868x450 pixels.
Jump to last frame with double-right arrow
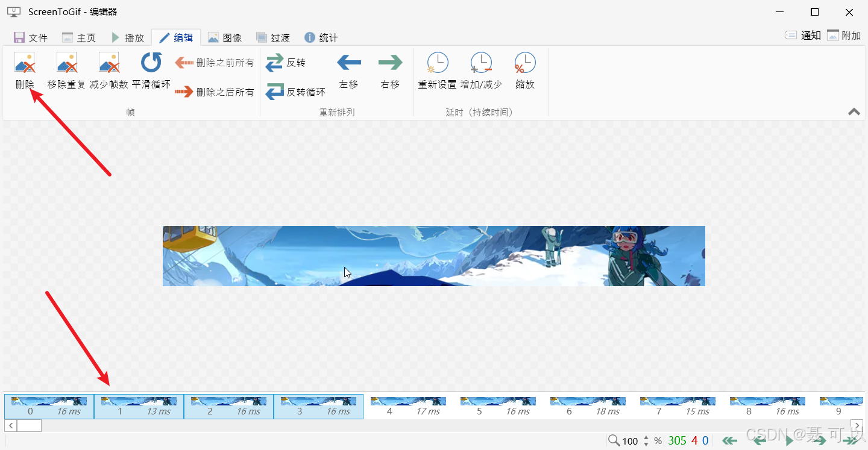(851, 441)
